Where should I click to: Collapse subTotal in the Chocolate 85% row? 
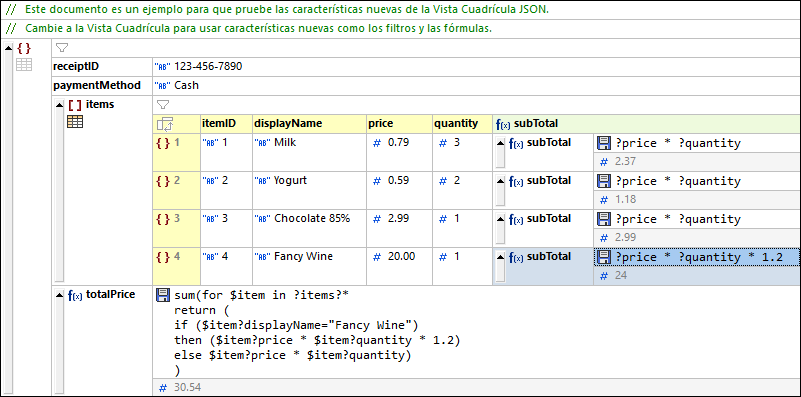tap(501, 219)
